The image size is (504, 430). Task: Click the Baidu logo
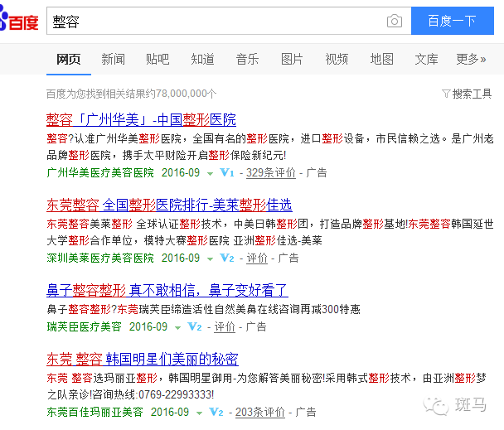(19, 20)
